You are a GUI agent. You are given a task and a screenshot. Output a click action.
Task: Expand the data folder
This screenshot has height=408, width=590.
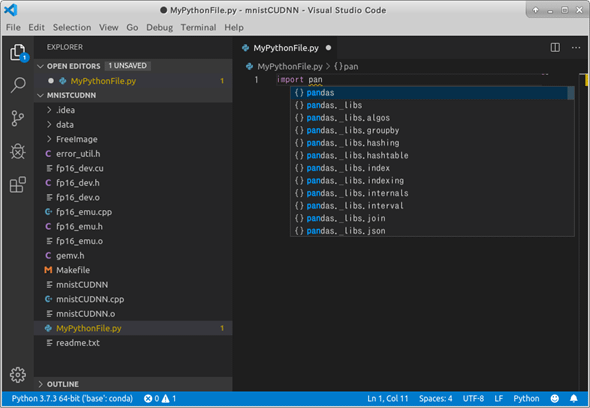point(49,125)
